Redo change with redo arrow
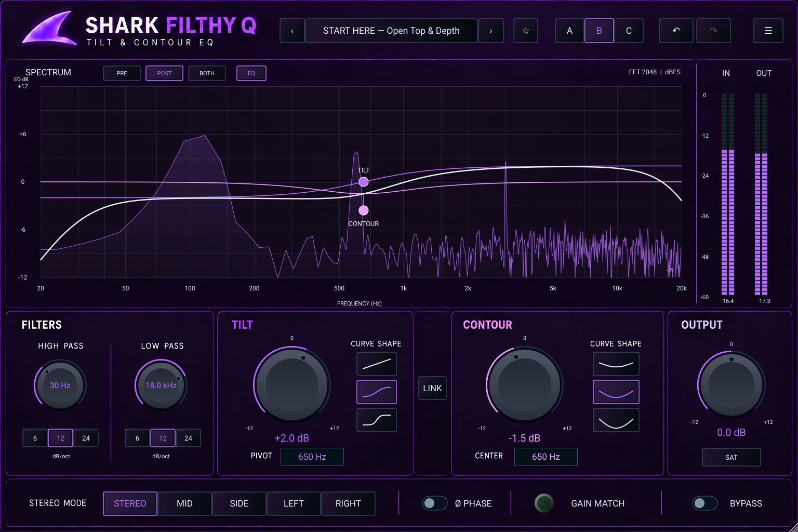Image resolution: width=798 pixels, height=532 pixels. [713, 31]
